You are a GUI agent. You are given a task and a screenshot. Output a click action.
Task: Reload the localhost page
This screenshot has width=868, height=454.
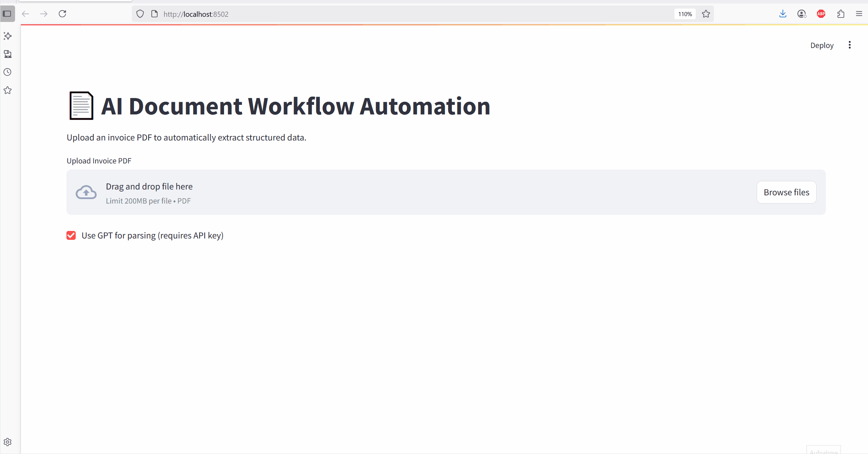click(x=62, y=14)
